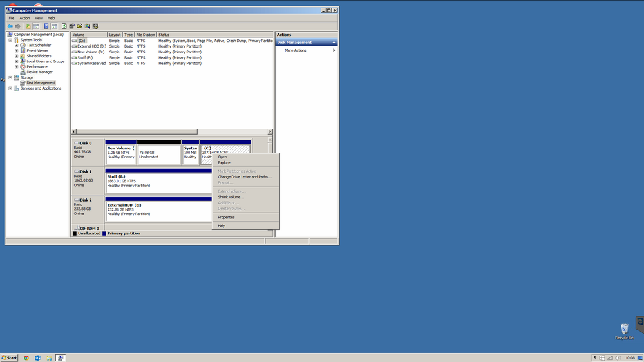Select the Performance tree node
The width and height of the screenshot is (644, 362).
click(37, 66)
